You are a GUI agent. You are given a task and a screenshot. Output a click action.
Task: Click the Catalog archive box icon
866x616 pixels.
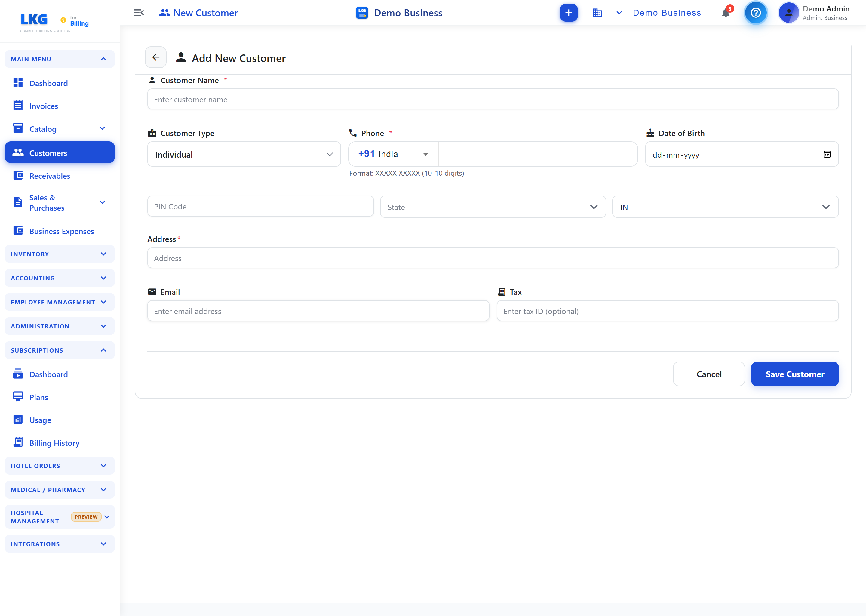pyautogui.click(x=18, y=128)
